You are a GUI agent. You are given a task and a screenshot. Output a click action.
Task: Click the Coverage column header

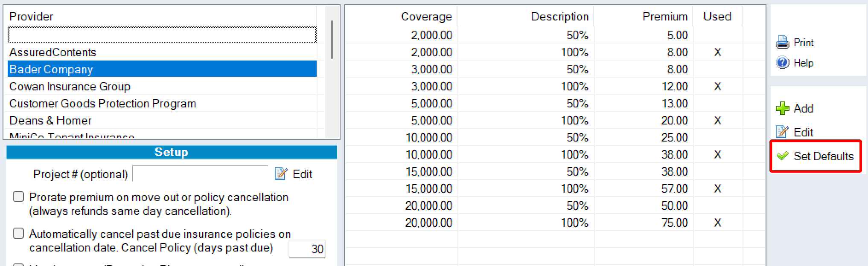point(401,16)
